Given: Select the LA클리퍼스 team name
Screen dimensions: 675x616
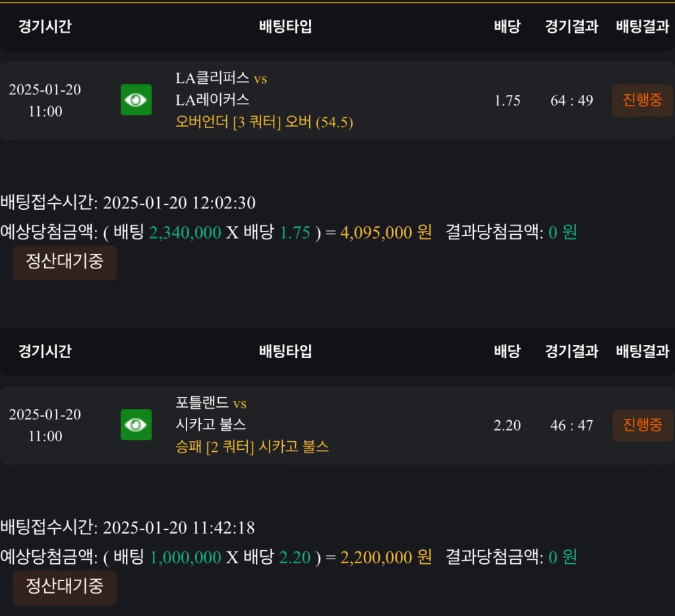Looking at the screenshot, I should tap(212, 78).
